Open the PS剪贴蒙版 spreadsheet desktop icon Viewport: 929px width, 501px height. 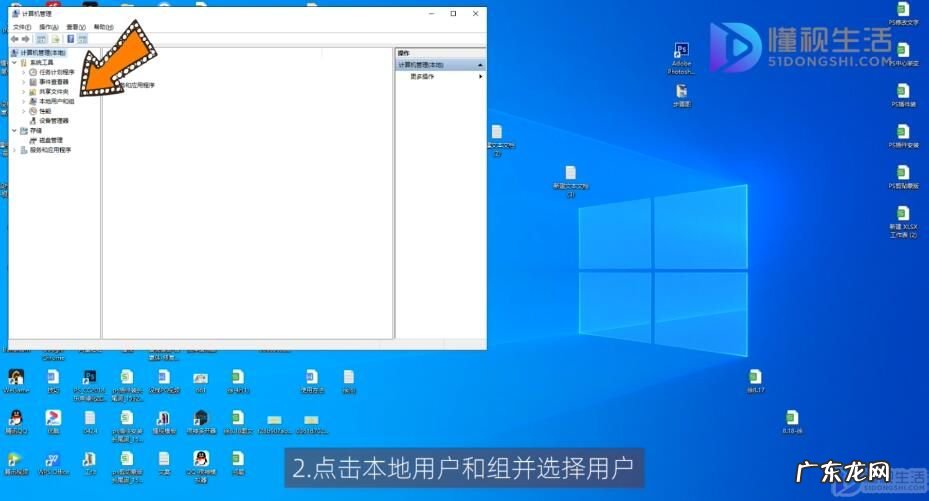click(x=903, y=177)
